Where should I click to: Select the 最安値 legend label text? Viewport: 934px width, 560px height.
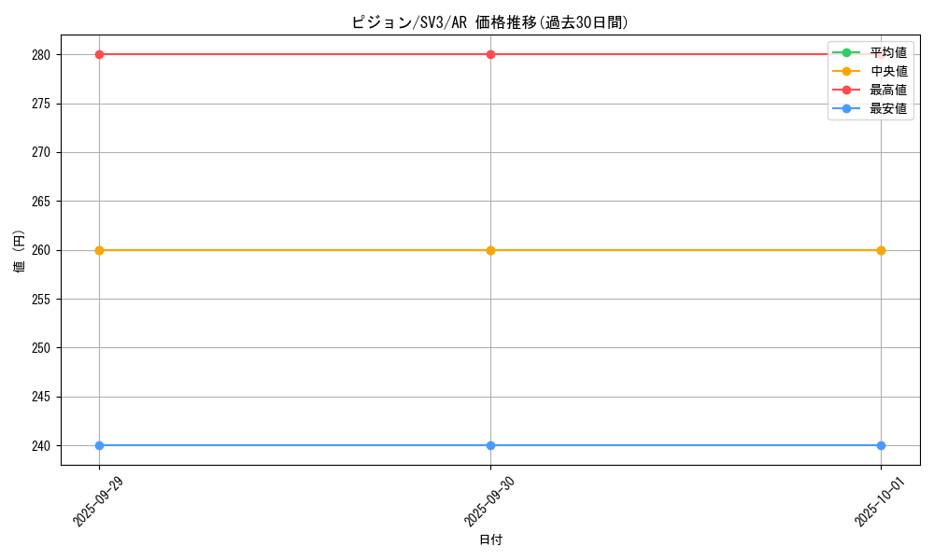pyautogui.click(x=888, y=108)
